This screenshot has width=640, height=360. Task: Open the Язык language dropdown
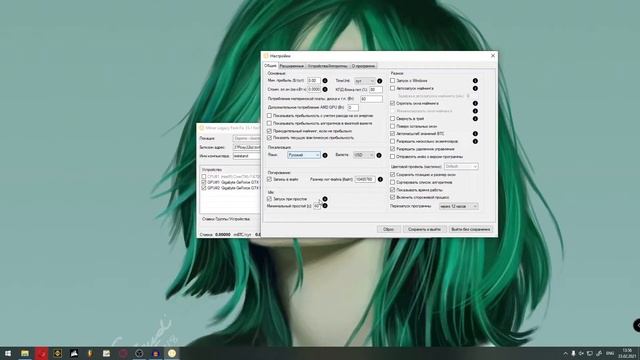[304, 155]
